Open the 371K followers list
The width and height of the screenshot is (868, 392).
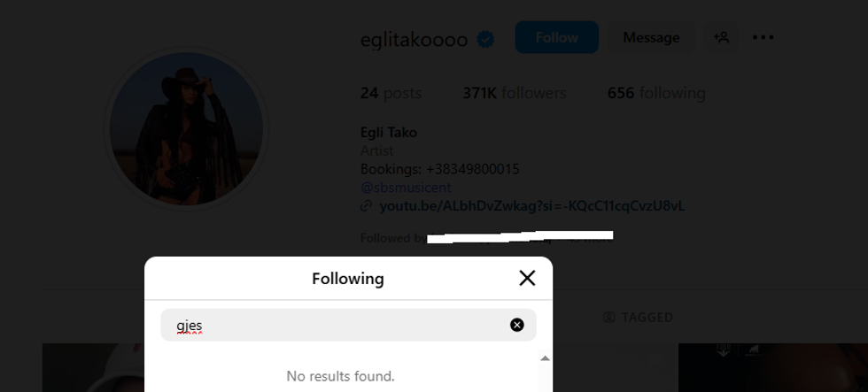point(514,93)
